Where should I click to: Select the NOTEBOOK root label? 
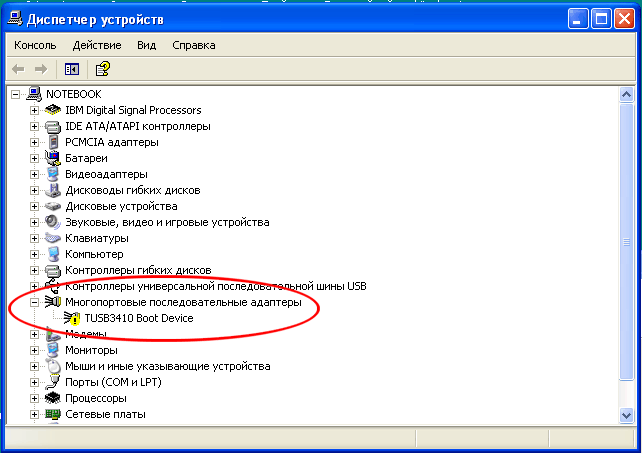74,94
